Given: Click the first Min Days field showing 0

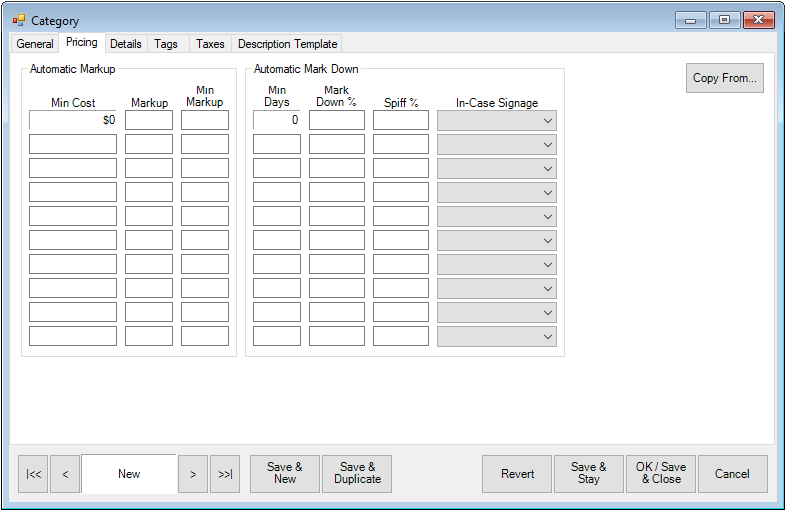Looking at the screenshot, I should 277,120.
